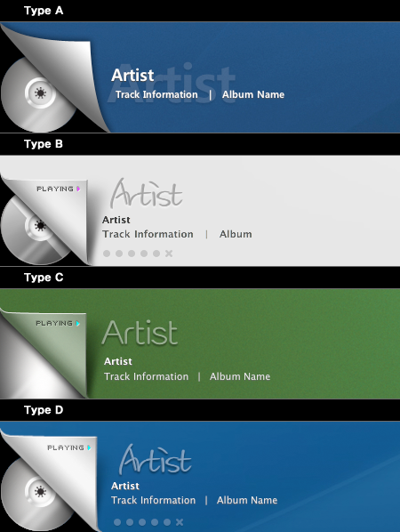The image size is (400, 532).
Task: Click the bold Artist name in Type C
Action: click(x=118, y=361)
